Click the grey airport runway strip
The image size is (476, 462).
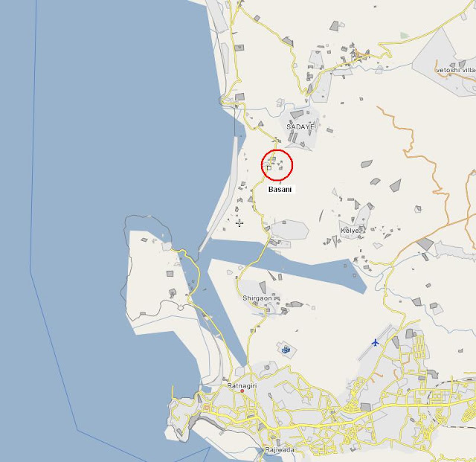tap(375, 342)
